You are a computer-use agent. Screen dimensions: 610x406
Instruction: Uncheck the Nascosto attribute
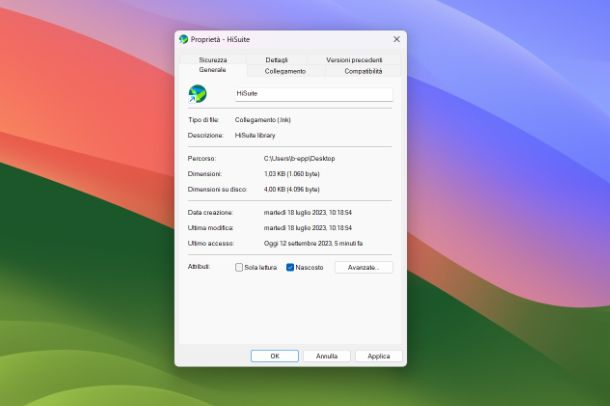[290, 268]
